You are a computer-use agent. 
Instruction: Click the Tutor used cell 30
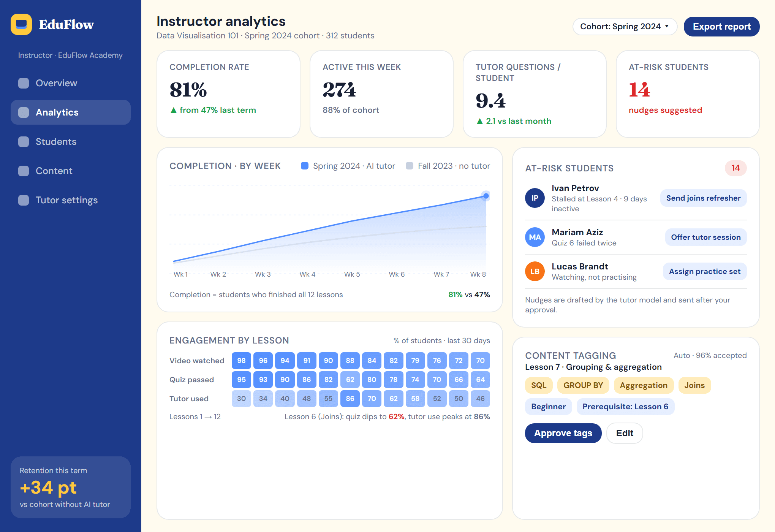click(x=241, y=399)
